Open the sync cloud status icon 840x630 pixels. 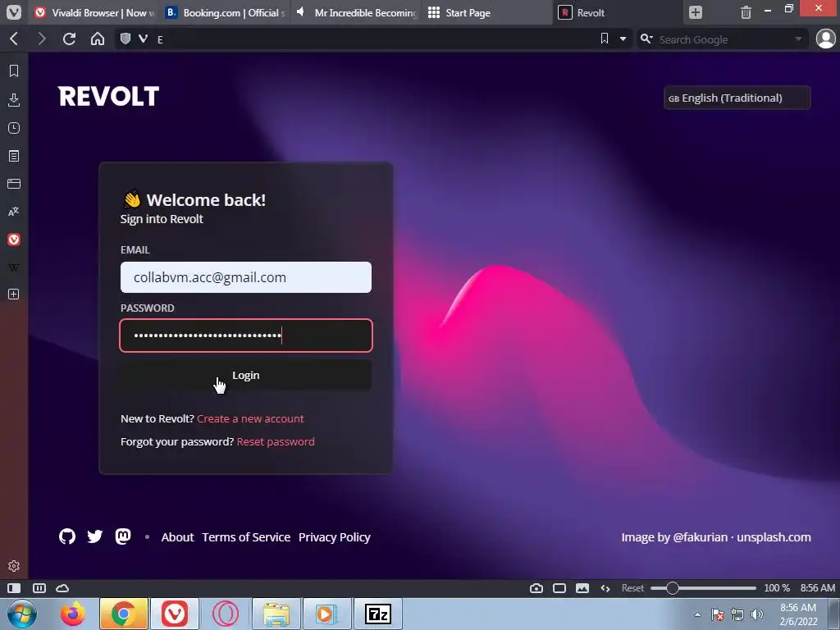(x=62, y=588)
